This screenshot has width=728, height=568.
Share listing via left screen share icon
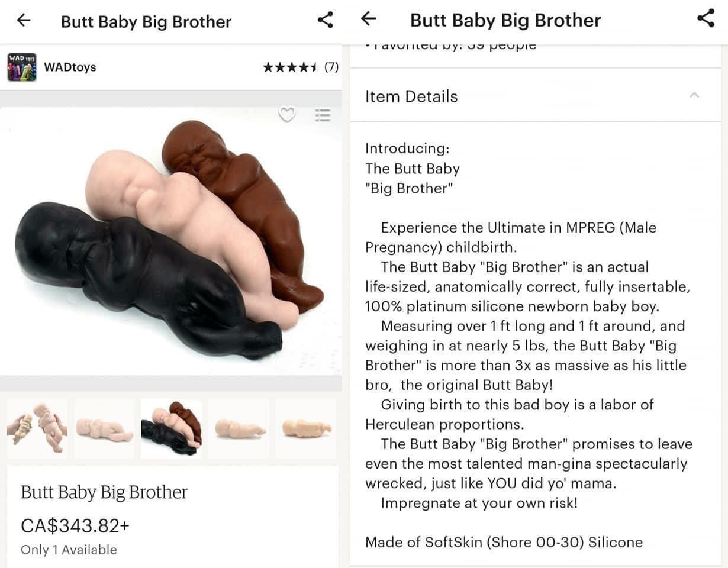(325, 20)
